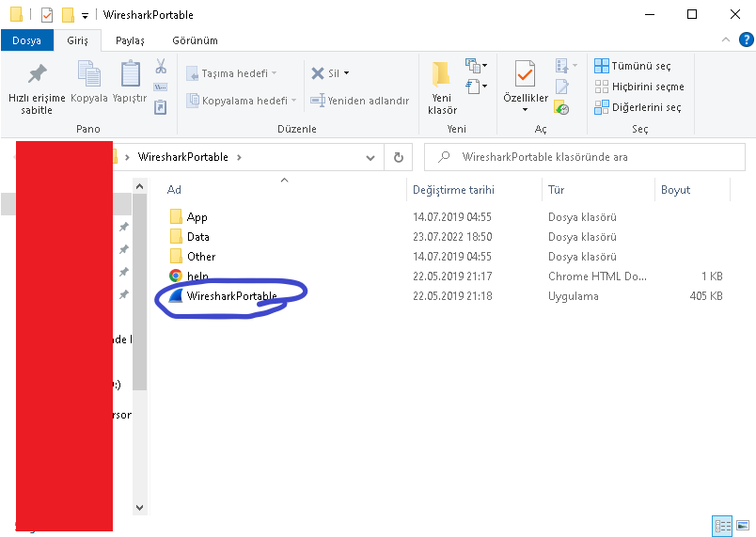
Task: Switch to details view icon
Action: pos(722,526)
